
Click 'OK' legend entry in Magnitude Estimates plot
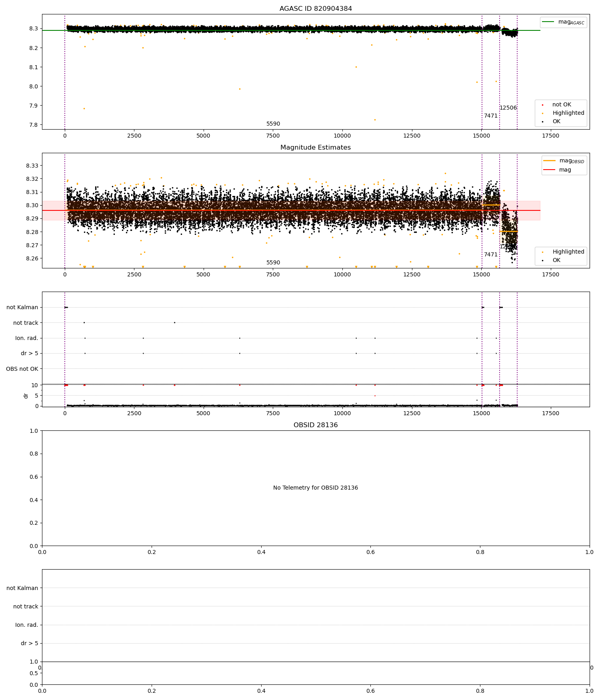[x=556, y=260]
